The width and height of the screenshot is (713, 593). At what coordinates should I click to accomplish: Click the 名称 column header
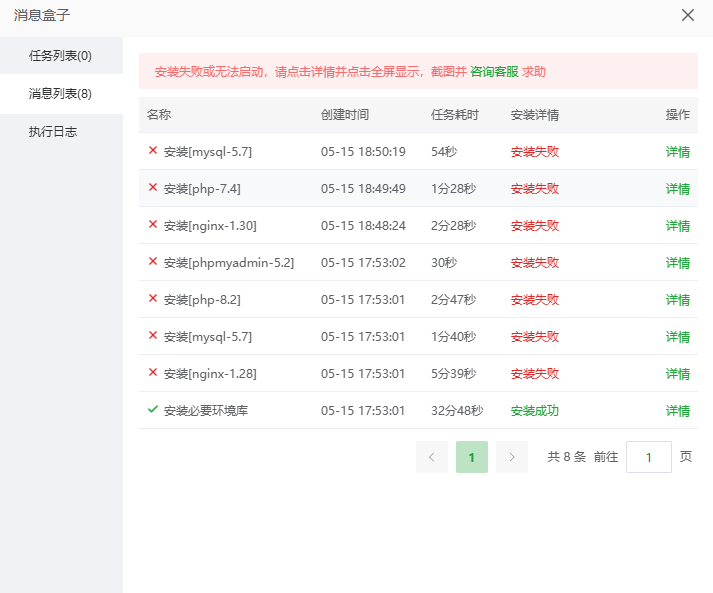[x=159, y=115]
